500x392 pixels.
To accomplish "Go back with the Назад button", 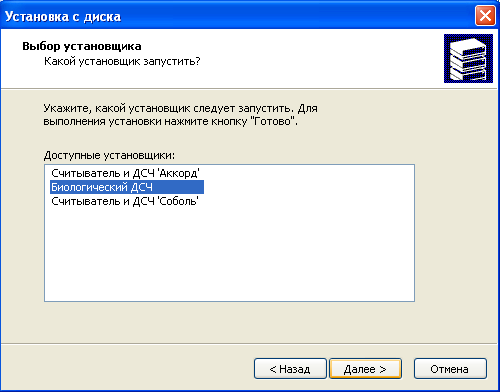I will [x=290, y=369].
